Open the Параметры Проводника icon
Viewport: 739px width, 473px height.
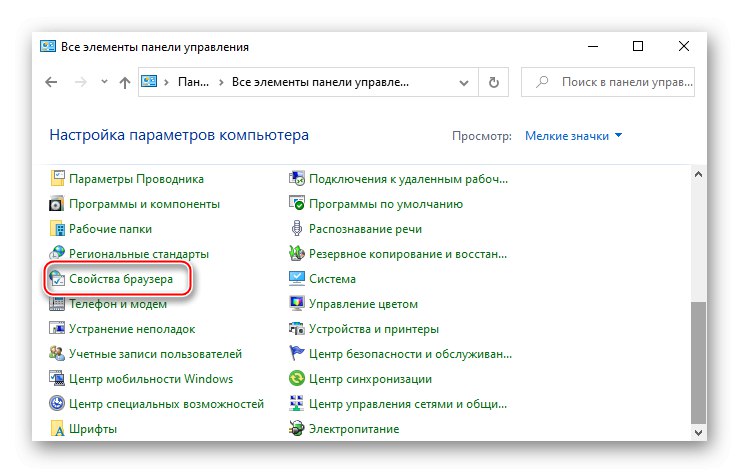[x=57, y=179]
